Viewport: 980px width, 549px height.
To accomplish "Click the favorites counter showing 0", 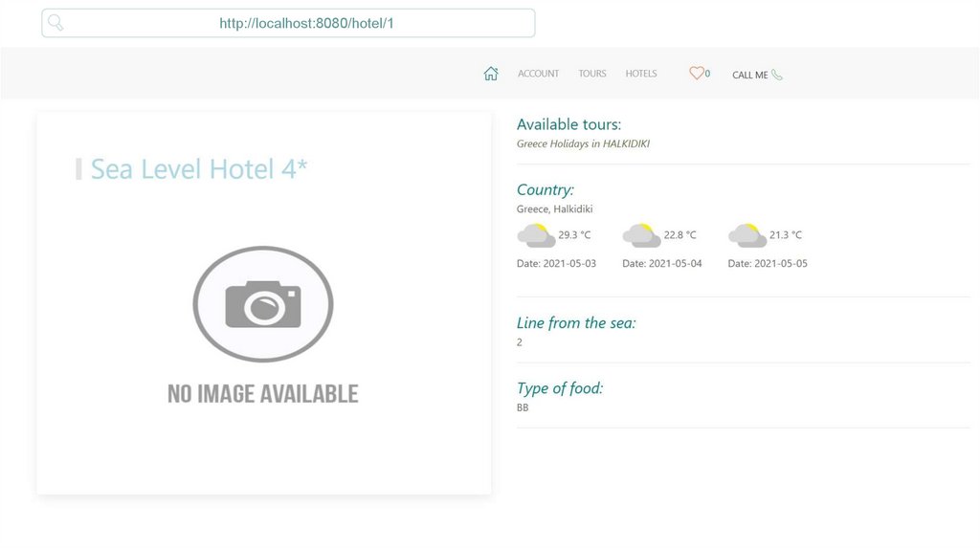I will (x=707, y=73).
